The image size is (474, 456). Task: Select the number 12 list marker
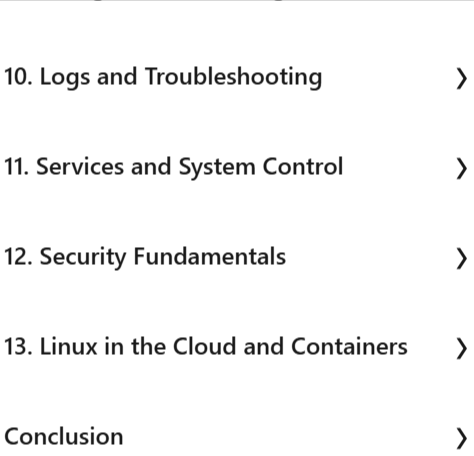18,257
